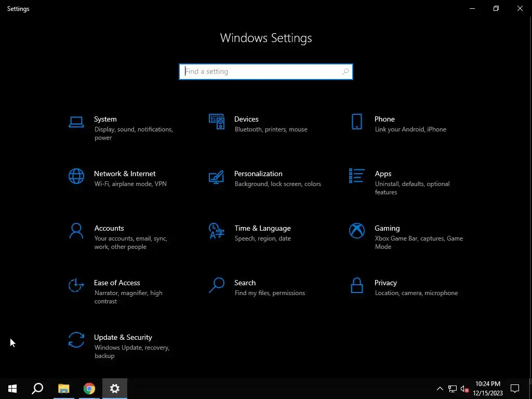Click the Search category title
Image resolution: width=532 pixels, height=399 pixels.
pos(245,283)
